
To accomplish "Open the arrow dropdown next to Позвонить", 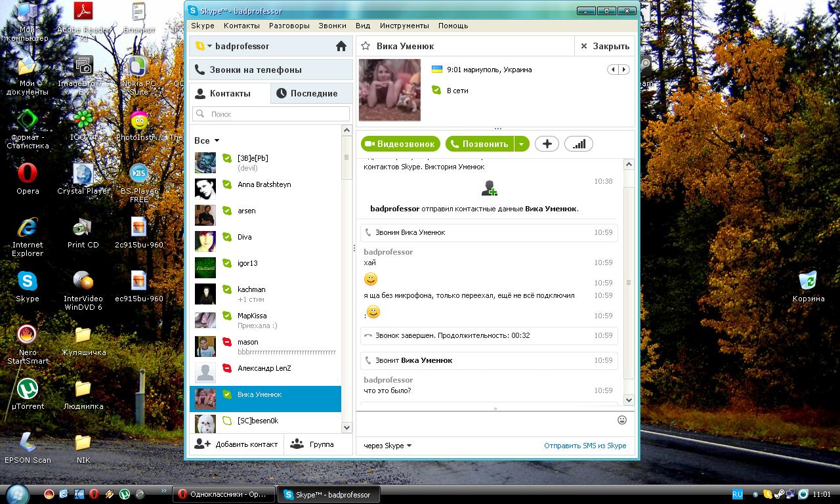I will coord(522,144).
